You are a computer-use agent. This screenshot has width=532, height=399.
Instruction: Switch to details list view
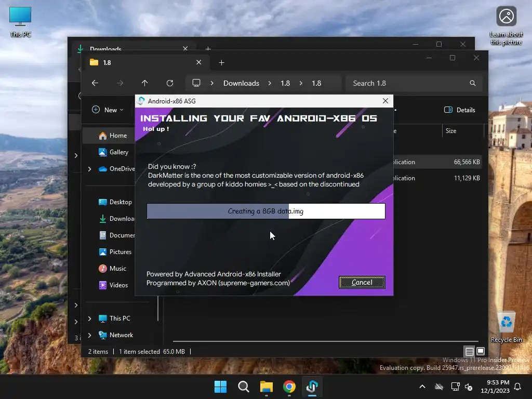click(x=469, y=352)
